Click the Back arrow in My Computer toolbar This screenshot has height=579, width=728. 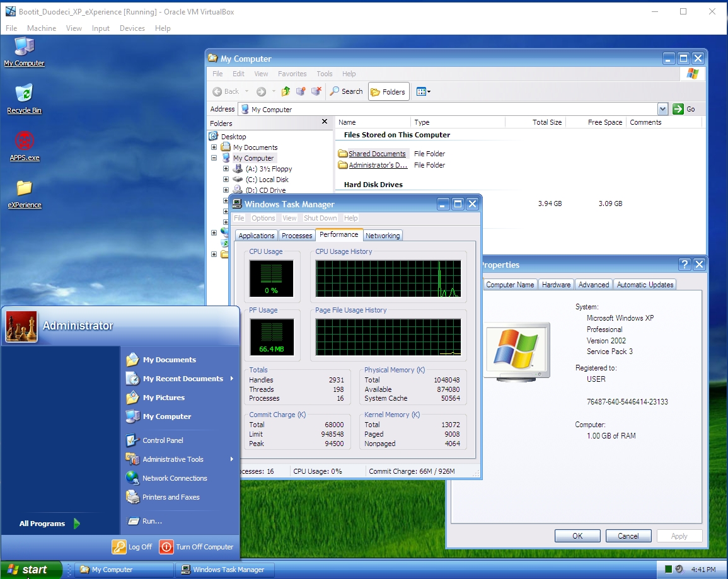click(x=226, y=91)
